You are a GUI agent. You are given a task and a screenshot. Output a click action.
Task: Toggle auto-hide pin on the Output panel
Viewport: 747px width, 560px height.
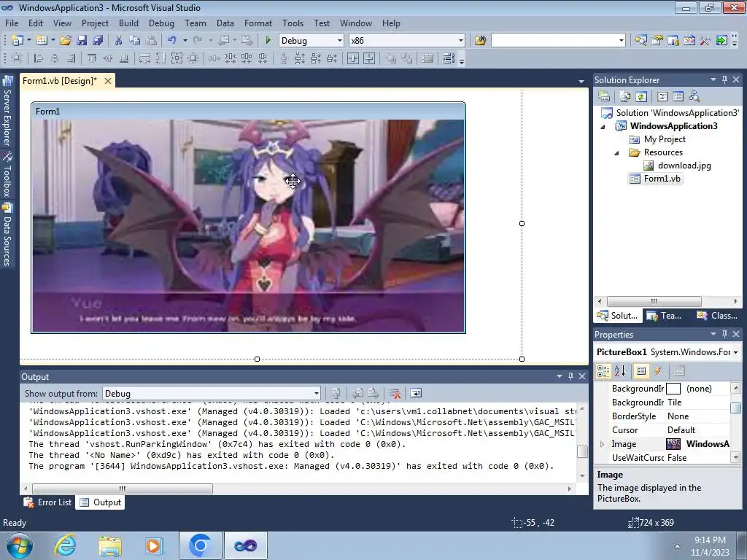pyautogui.click(x=570, y=376)
